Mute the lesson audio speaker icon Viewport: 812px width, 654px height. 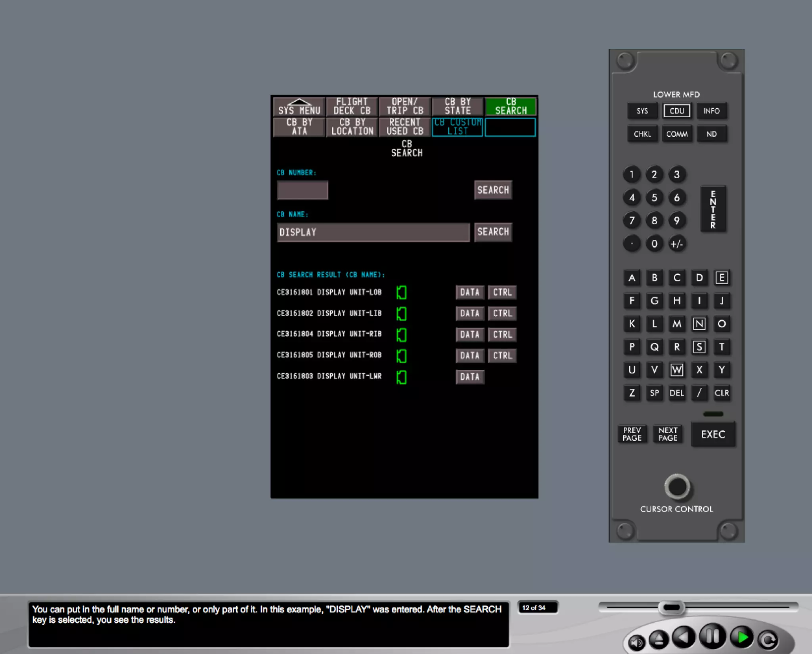pos(636,642)
